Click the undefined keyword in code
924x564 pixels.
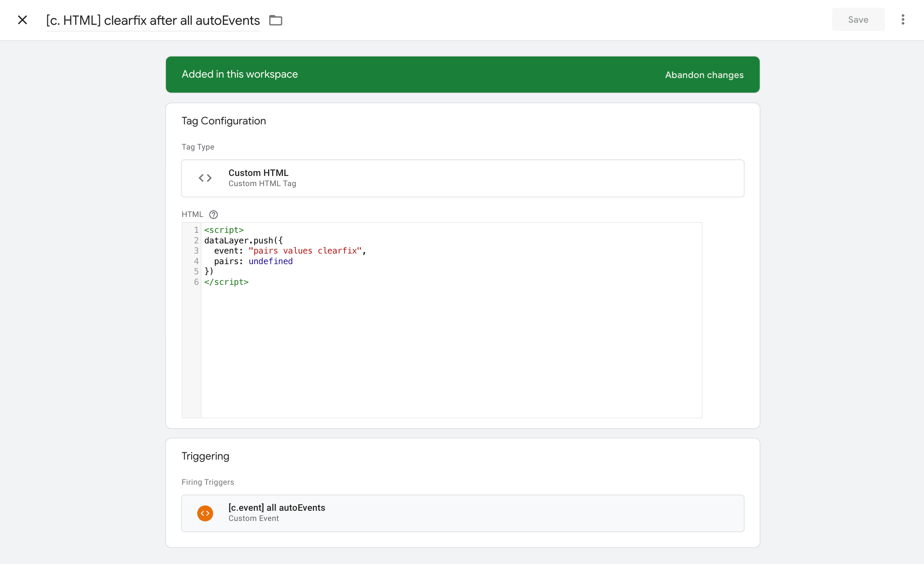270,261
